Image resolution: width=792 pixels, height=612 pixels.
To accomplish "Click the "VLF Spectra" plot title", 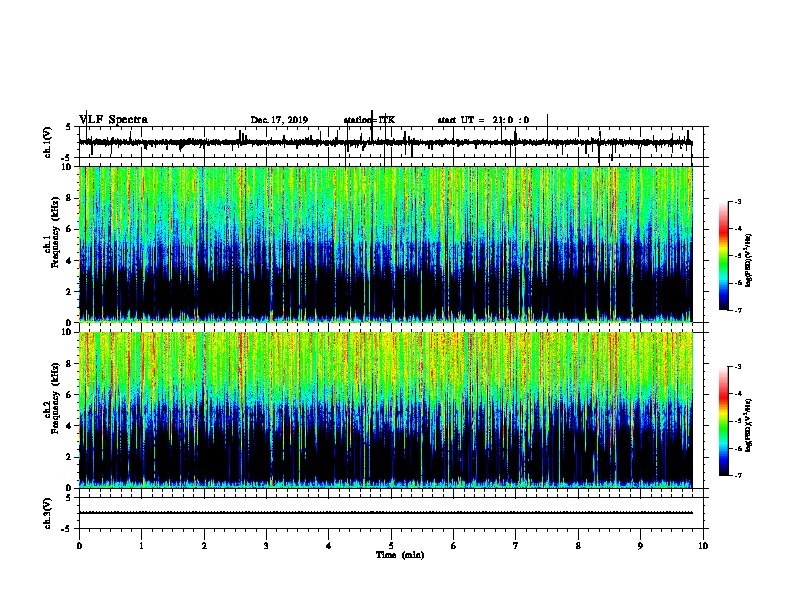I will (113, 120).
